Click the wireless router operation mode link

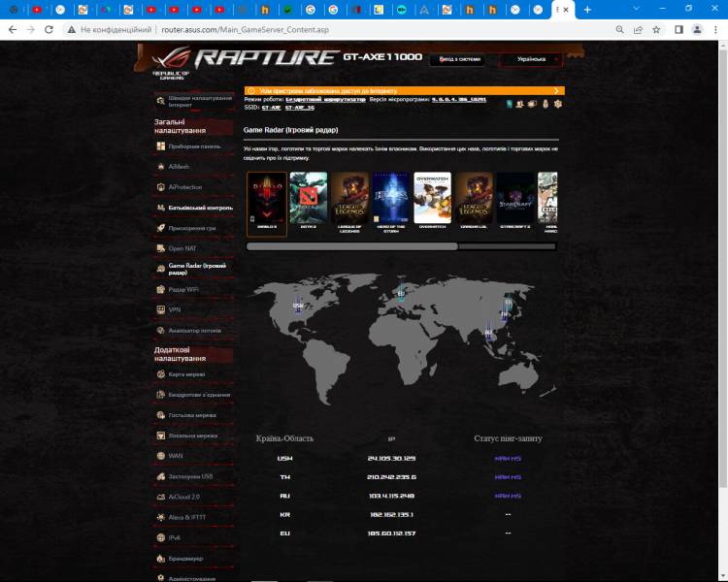click(325, 99)
